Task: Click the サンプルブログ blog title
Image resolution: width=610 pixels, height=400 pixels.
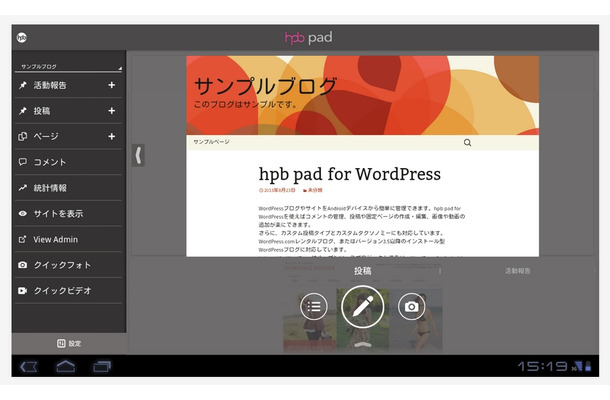Action: (x=265, y=86)
